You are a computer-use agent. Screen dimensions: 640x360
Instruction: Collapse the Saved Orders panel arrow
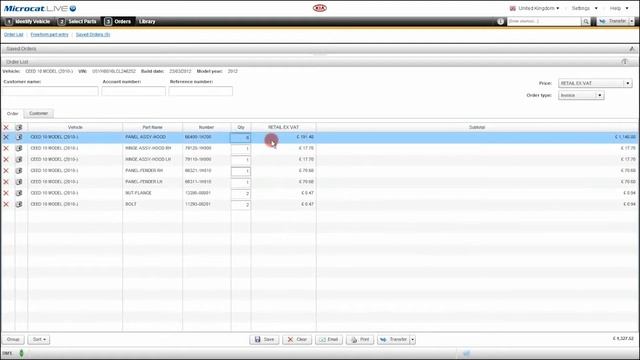[x=632, y=49]
